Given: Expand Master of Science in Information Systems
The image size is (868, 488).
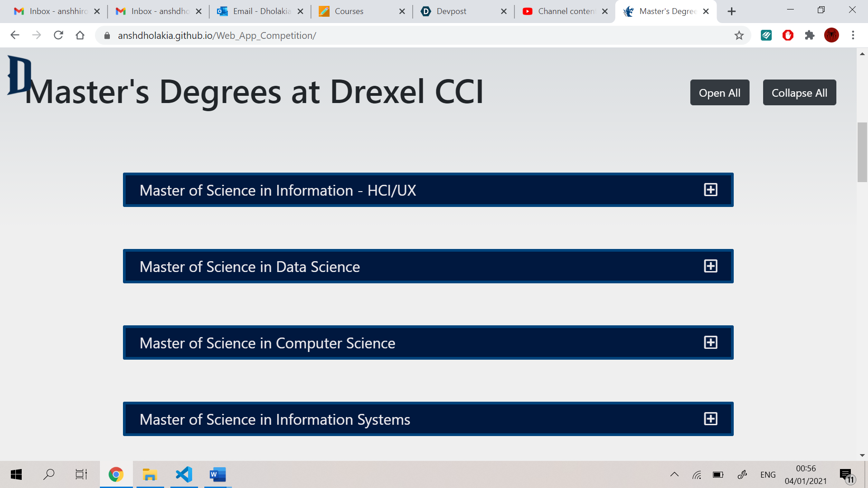Looking at the screenshot, I should tap(710, 419).
